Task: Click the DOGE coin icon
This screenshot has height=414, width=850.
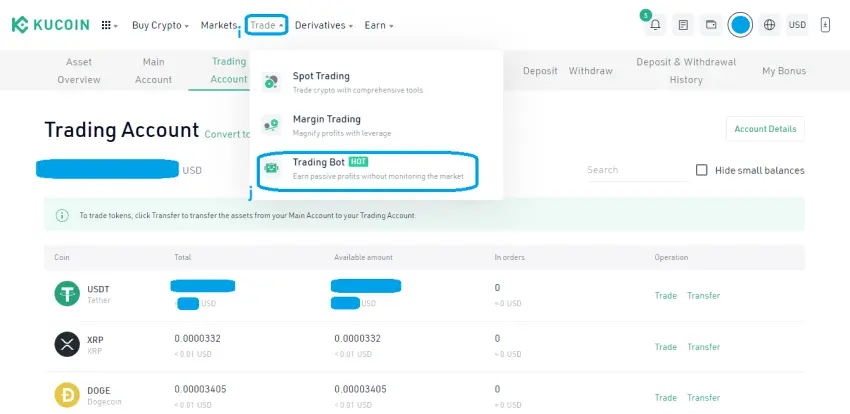Action: click(x=67, y=396)
